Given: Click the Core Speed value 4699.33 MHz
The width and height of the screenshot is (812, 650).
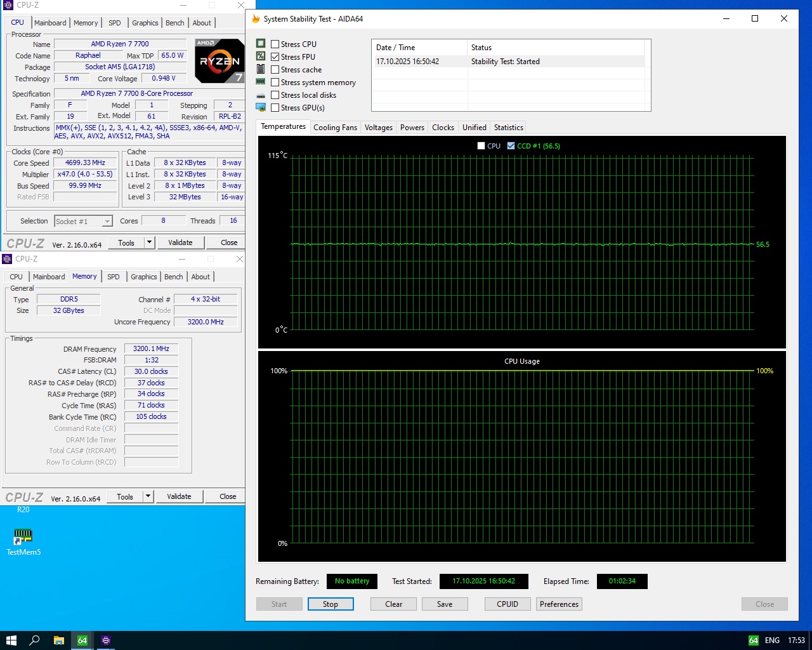Looking at the screenshot, I should point(85,163).
